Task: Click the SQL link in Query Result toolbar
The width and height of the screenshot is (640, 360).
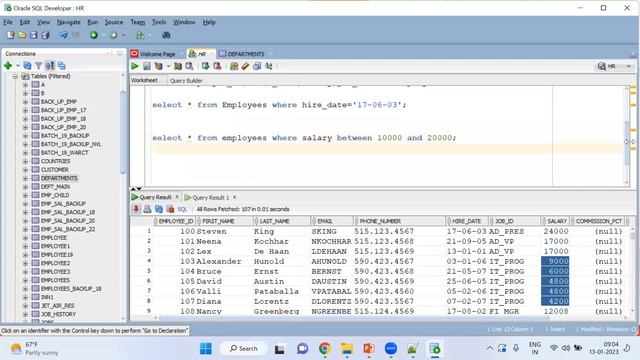Action: pos(182,209)
